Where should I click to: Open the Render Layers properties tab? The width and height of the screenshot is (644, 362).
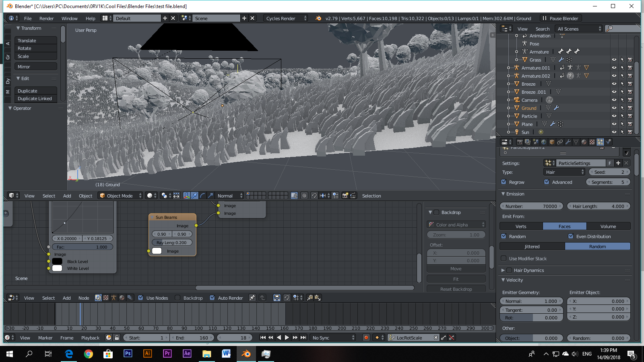tap(528, 142)
